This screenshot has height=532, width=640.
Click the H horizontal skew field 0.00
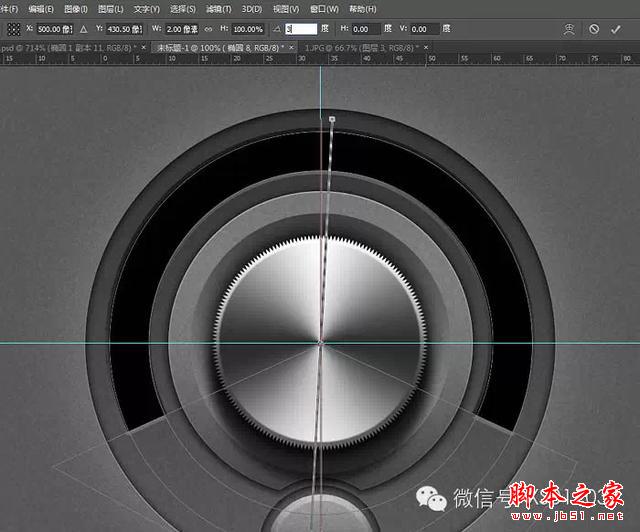[x=366, y=29]
